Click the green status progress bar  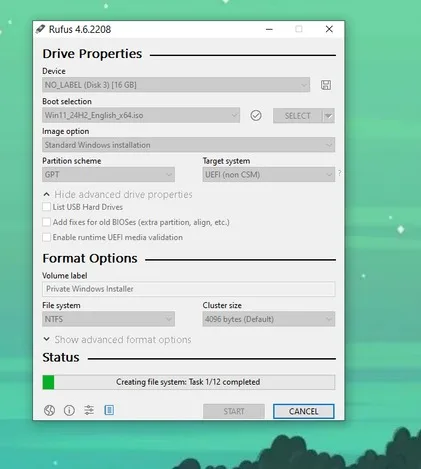click(x=189, y=382)
